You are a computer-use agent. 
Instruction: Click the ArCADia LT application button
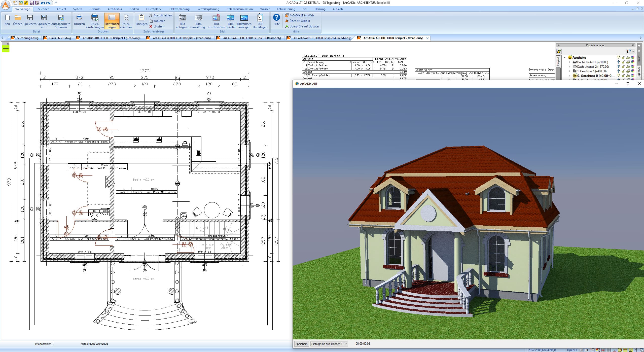[6, 5]
